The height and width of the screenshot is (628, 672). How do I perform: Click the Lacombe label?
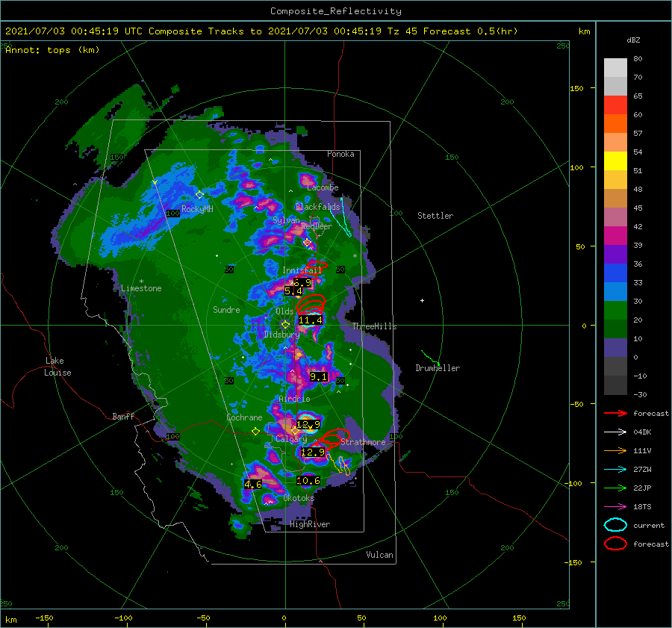point(323,187)
